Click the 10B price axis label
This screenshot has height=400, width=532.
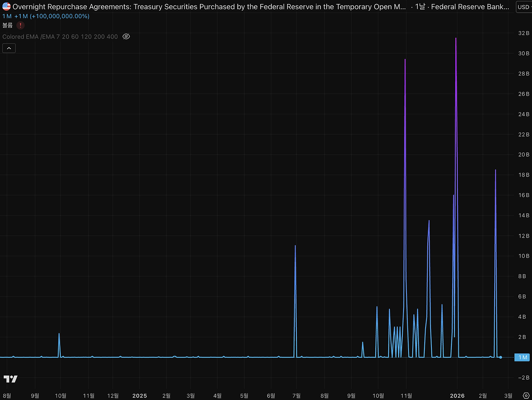coord(524,256)
